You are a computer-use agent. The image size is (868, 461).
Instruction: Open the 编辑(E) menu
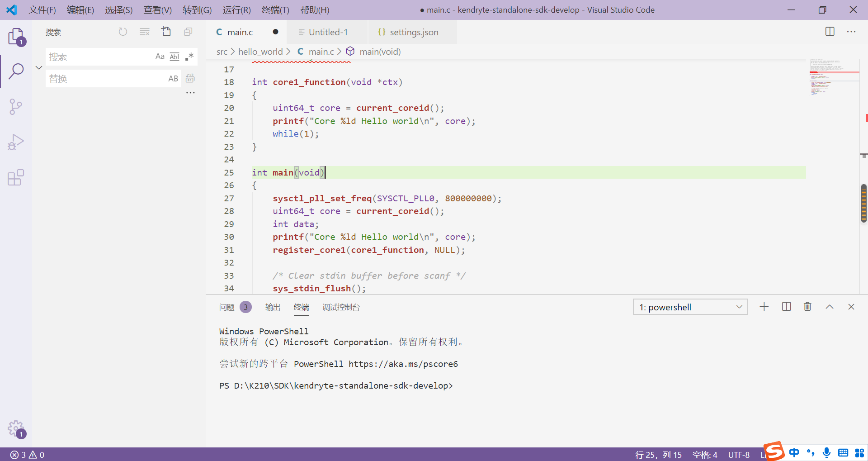[x=80, y=10]
